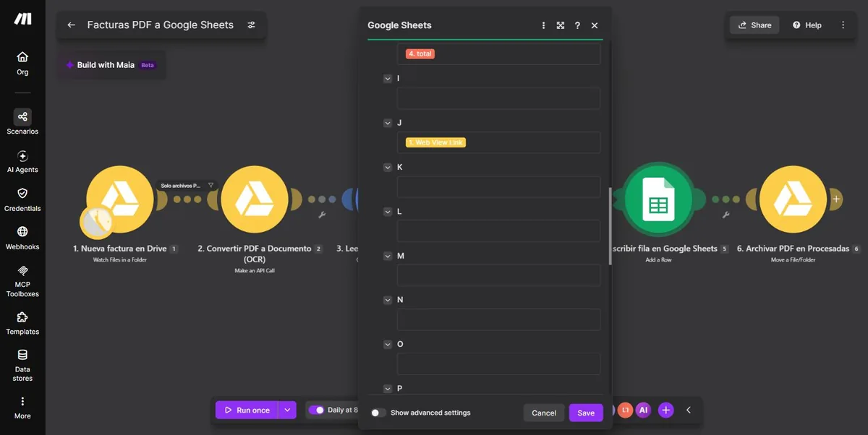The height and width of the screenshot is (435, 868).
Task: Click the column M input field
Action: pos(498,275)
